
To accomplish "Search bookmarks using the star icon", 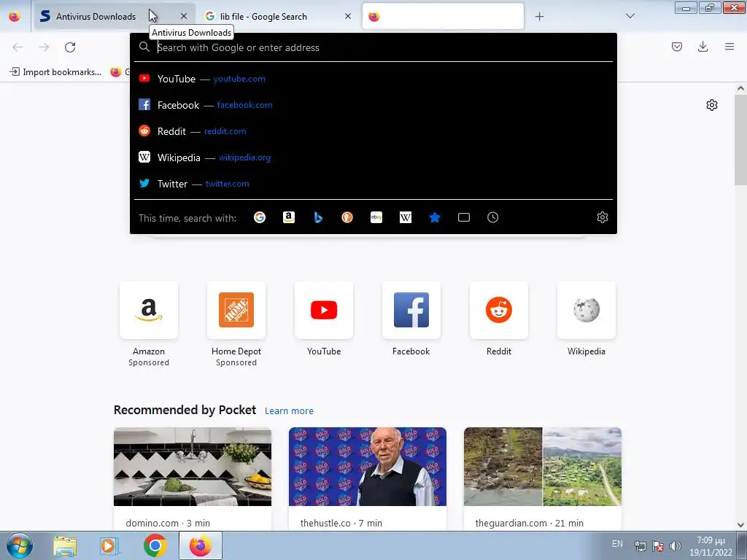I will [x=435, y=217].
